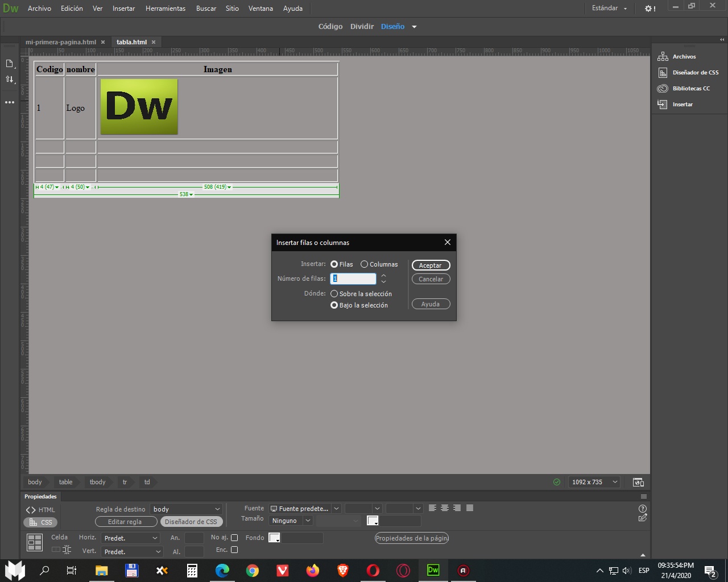Click the Número de filas stepper arrows
Screen dimensions: 728x582
coord(383,278)
